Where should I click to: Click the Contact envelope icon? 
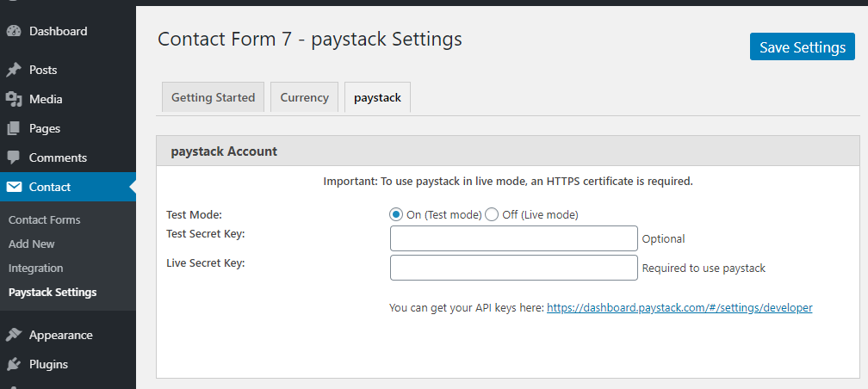(x=14, y=187)
